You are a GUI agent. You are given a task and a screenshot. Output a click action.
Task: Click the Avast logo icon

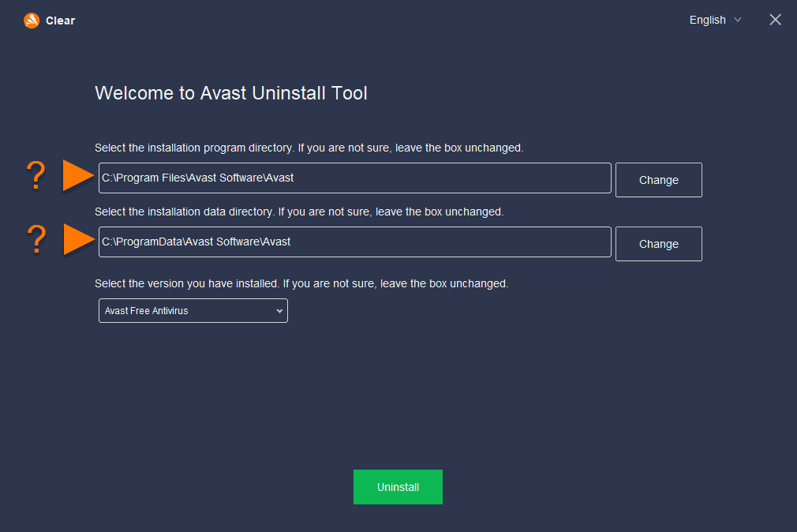tap(32, 21)
